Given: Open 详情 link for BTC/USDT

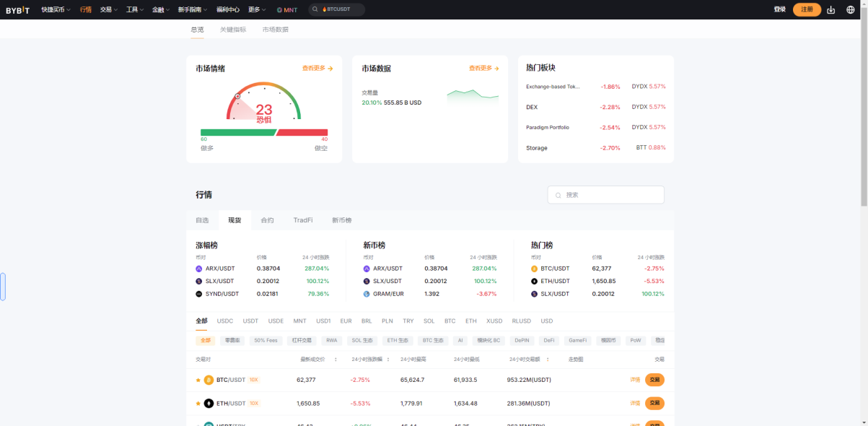Looking at the screenshot, I should [x=635, y=380].
